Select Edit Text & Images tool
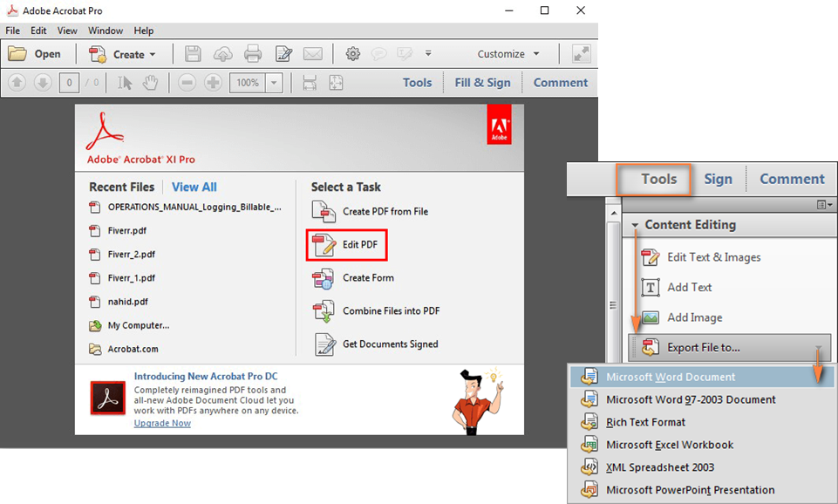This screenshot has height=504, width=838. (700, 257)
